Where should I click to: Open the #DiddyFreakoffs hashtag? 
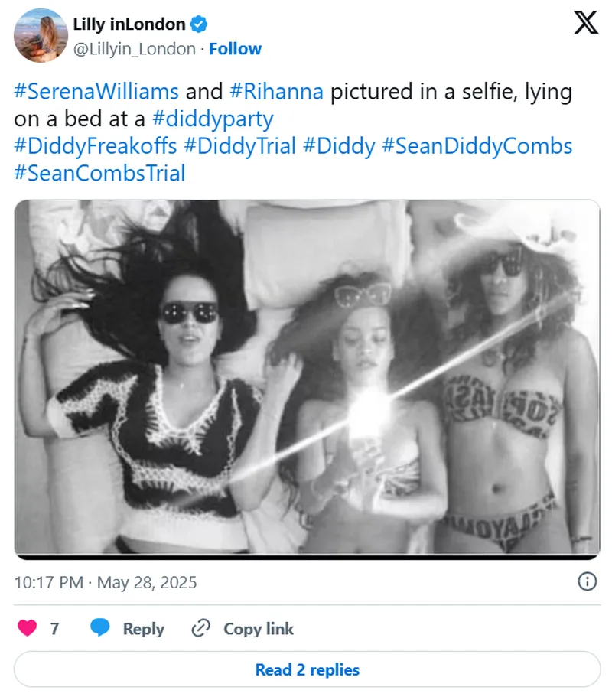pyautogui.click(x=96, y=146)
